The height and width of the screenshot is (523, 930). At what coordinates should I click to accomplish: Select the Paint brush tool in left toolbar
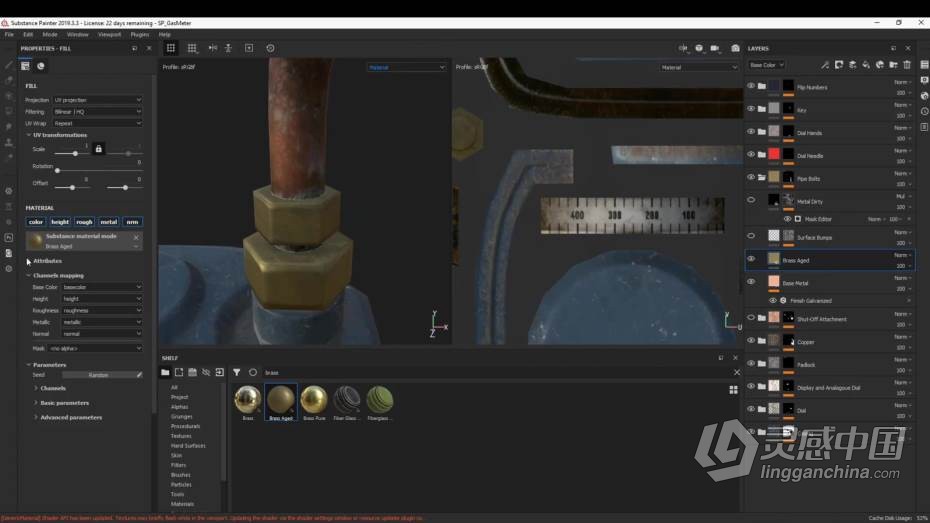coord(9,65)
